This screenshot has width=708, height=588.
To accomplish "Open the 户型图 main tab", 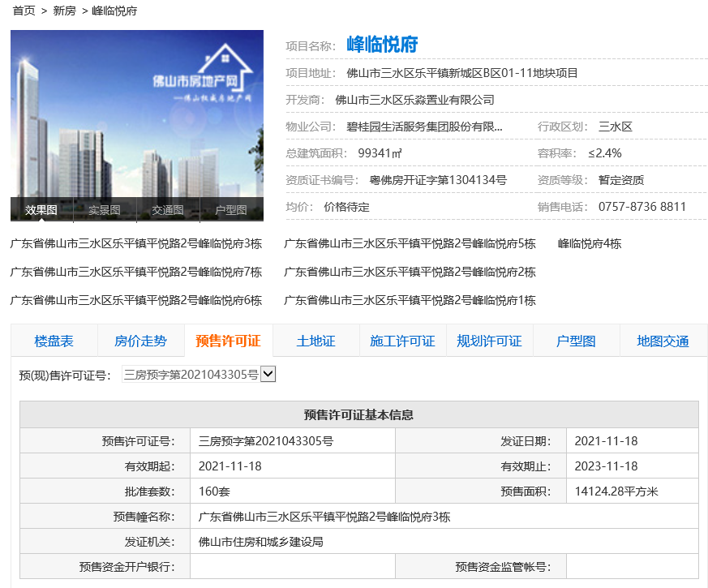I will [576, 341].
